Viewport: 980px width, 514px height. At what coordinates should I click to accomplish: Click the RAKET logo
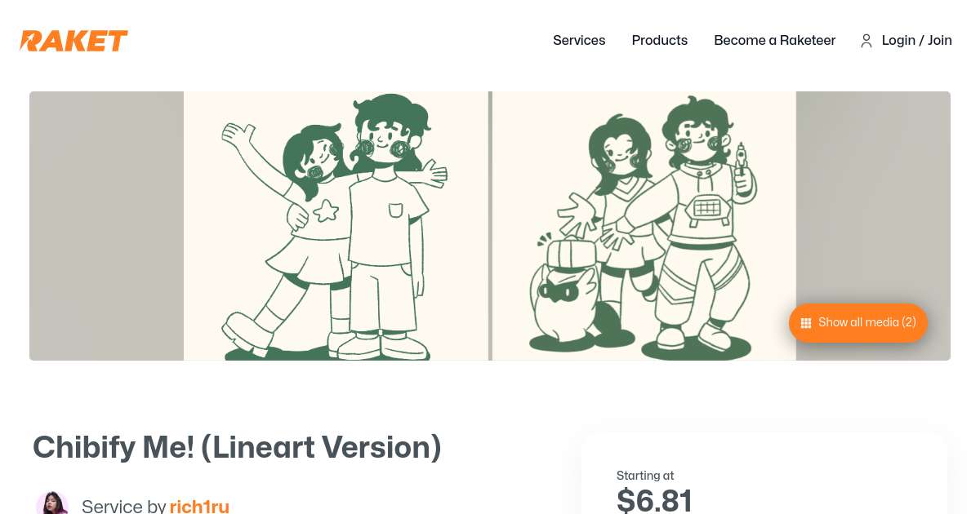coord(74,41)
